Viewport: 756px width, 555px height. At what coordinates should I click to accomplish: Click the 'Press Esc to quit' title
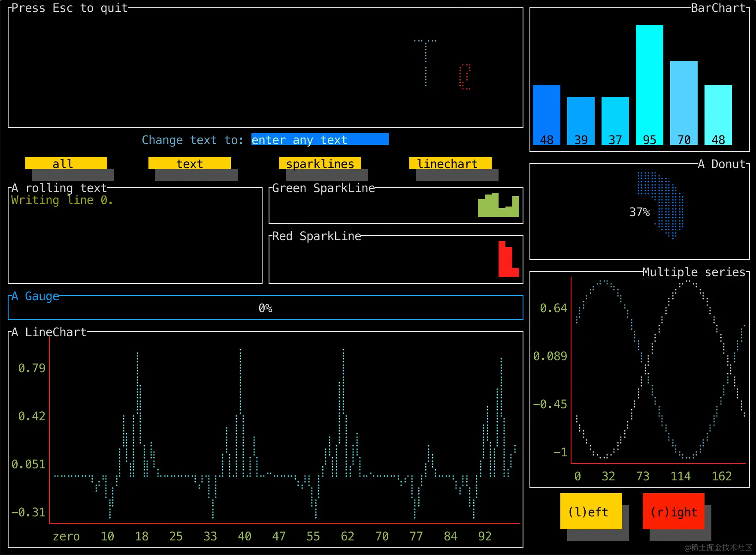pos(70,8)
